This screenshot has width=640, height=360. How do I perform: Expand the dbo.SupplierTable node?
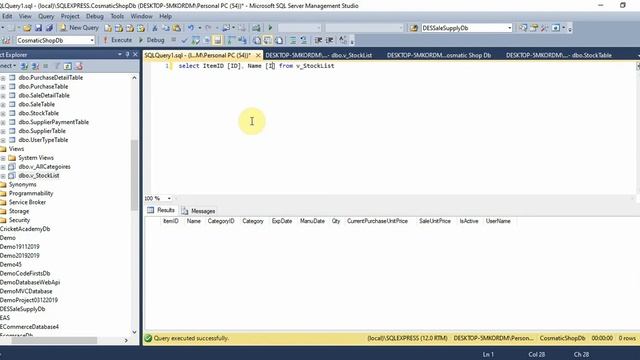tap(3, 131)
